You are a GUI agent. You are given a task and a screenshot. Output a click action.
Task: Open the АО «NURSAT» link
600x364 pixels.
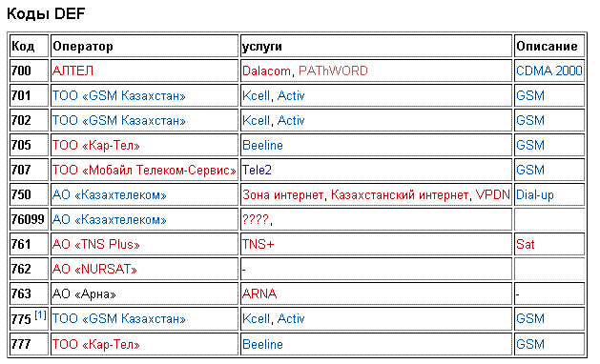coord(94,269)
